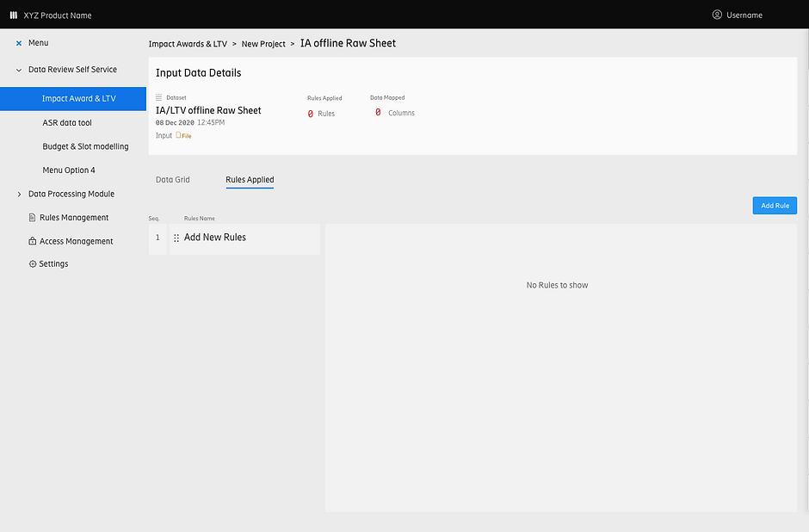Click the XYZ Product Name title
809x532 pixels.
[58, 15]
